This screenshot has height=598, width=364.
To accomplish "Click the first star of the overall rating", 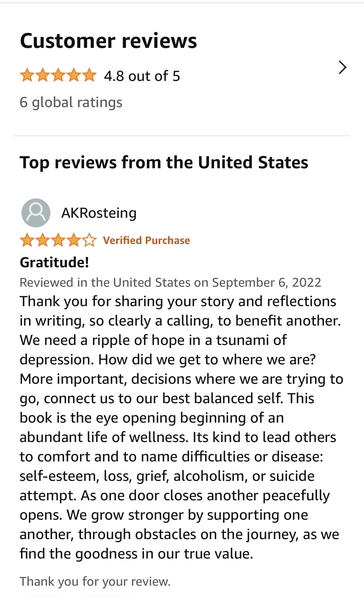I will pyautogui.click(x=27, y=76).
